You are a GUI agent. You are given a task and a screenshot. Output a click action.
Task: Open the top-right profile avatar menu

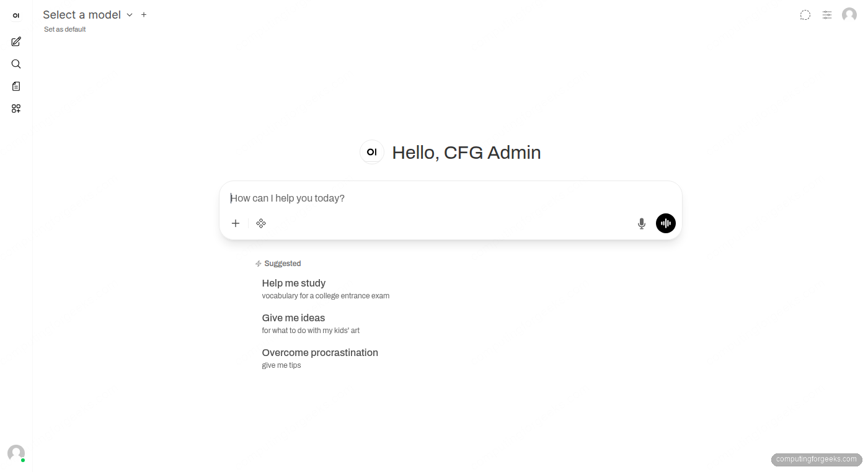pyautogui.click(x=849, y=14)
